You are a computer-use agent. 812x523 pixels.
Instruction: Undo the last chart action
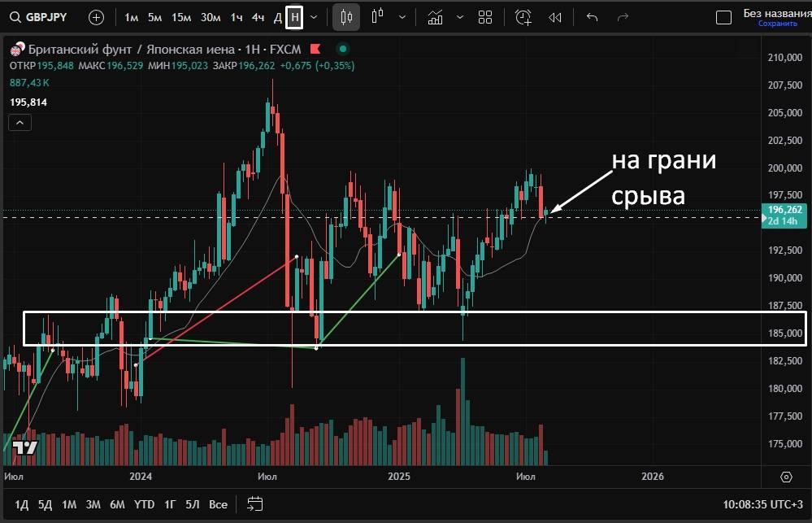point(592,17)
